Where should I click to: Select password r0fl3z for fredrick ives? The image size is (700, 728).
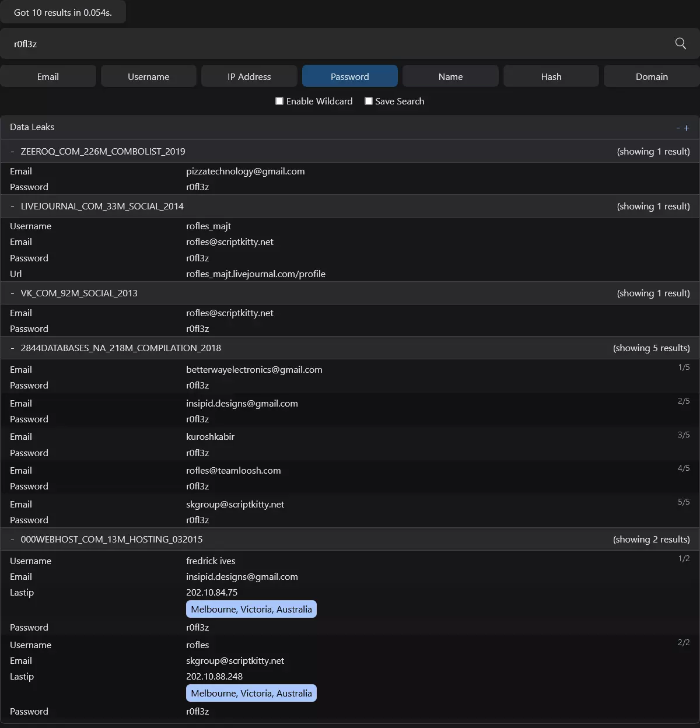tap(198, 627)
